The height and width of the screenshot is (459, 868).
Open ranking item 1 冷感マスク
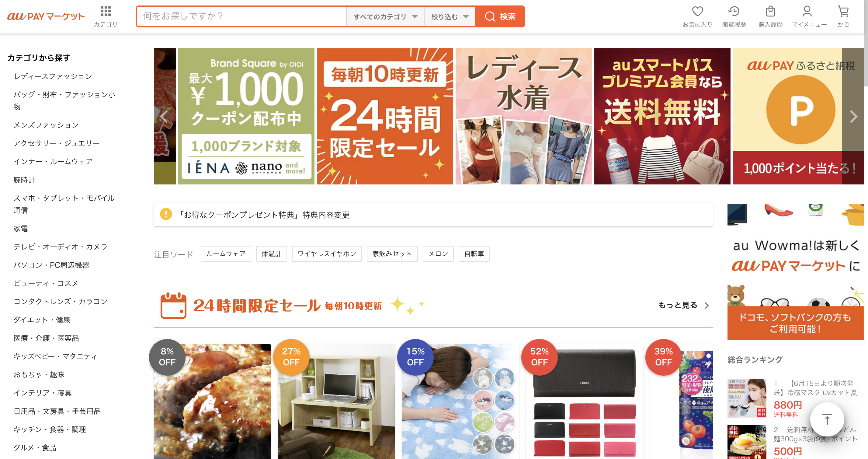point(795,398)
